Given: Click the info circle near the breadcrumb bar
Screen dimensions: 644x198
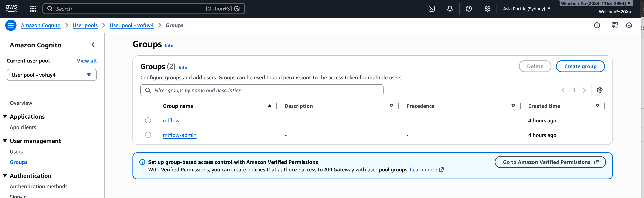Looking at the screenshot, I should [597, 25].
